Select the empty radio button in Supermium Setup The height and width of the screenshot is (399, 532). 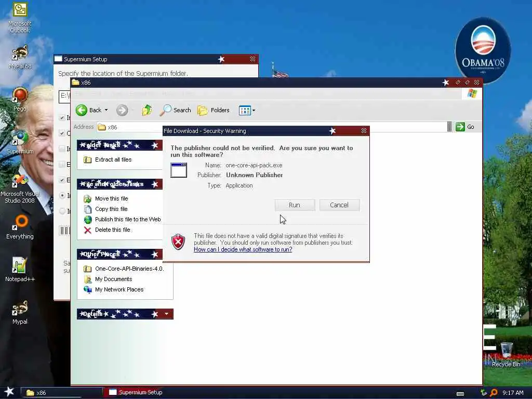[62, 211]
